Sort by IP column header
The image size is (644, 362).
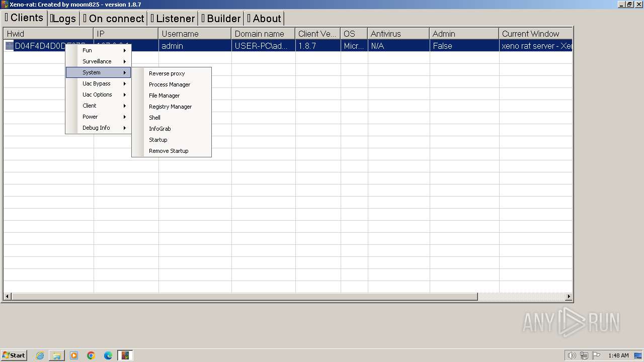tap(126, 34)
